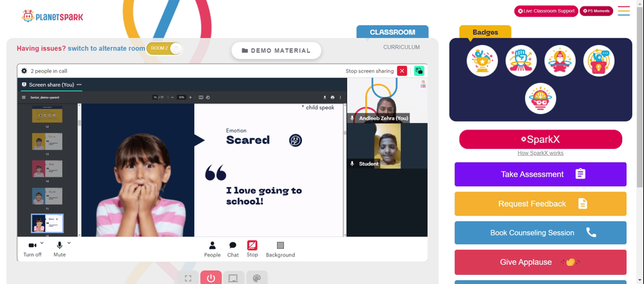The height and width of the screenshot is (284, 644).
Task: Expand microphone options chevron
Action: (69, 243)
